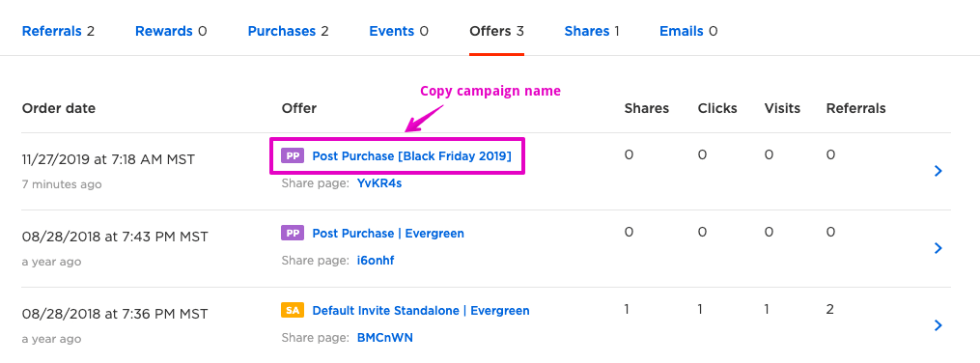980x363 pixels.
Task: Click PP badge beside Black Friday 2019 offer
Action: pyautogui.click(x=293, y=156)
